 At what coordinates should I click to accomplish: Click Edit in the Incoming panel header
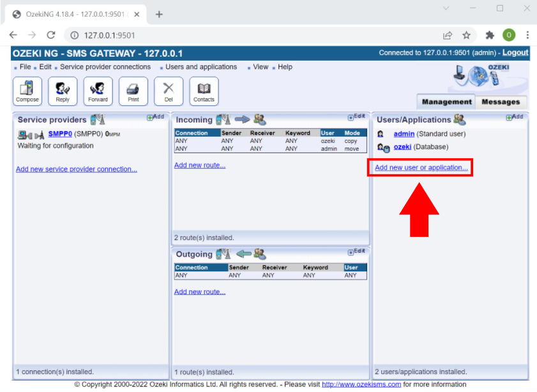pos(356,117)
